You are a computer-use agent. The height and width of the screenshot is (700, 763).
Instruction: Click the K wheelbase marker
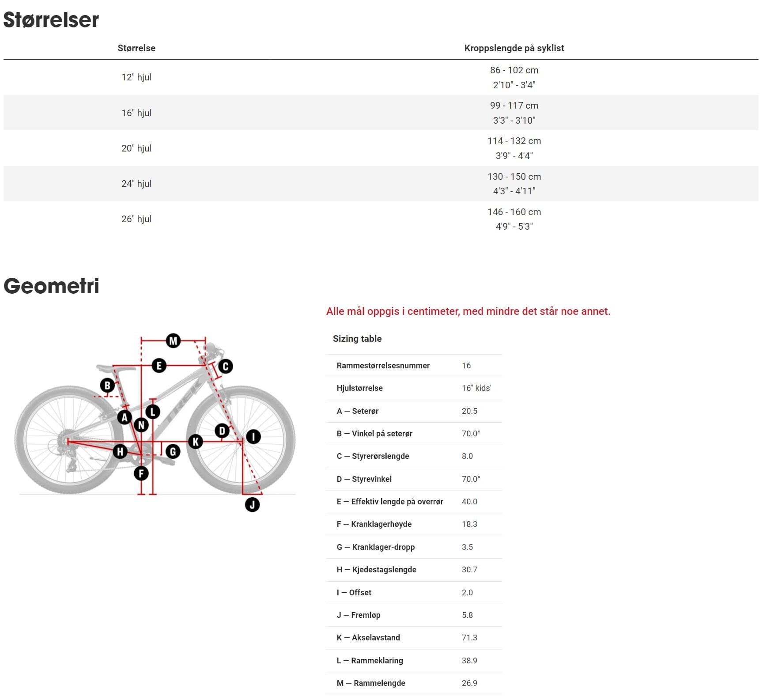point(195,441)
